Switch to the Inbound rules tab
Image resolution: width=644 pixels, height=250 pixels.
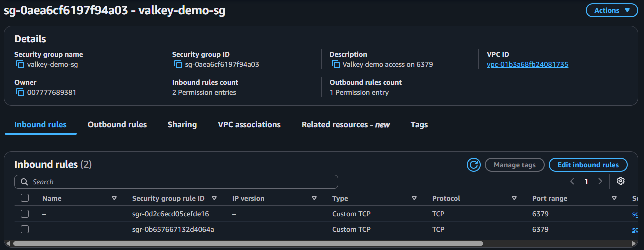point(40,125)
